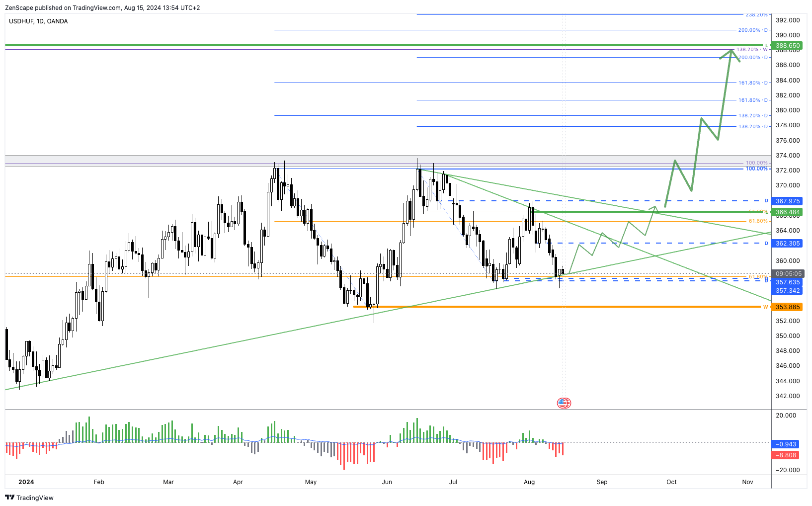This screenshot has width=812, height=506.
Task: Click the Jul label on time axis
Action: [x=453, y=482]
